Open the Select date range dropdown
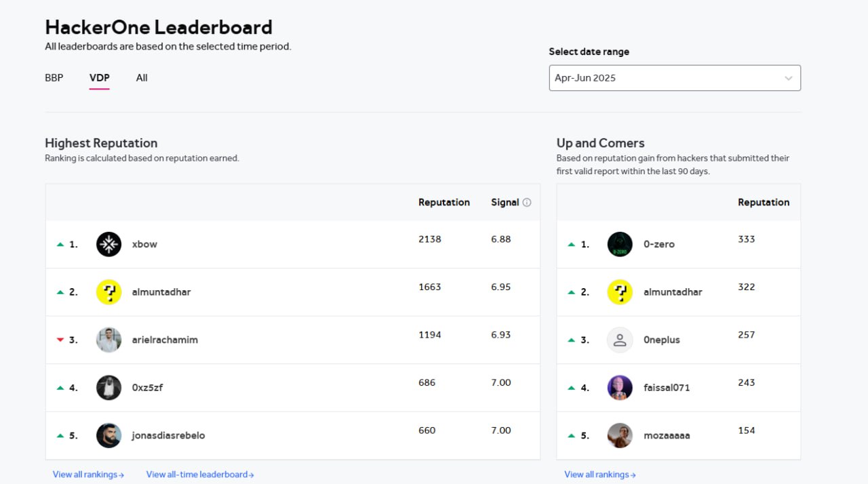 (674, 77)
